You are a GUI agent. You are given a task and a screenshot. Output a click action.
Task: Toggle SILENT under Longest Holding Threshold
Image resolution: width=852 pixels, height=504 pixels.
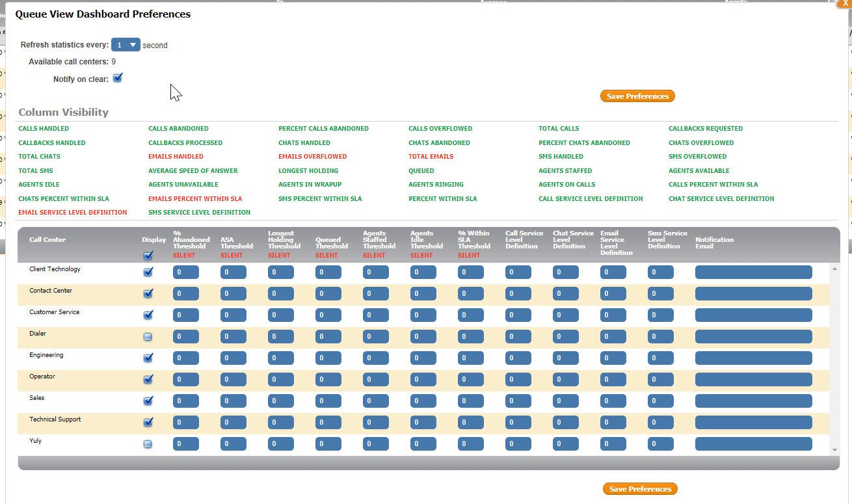pos(279,256)
